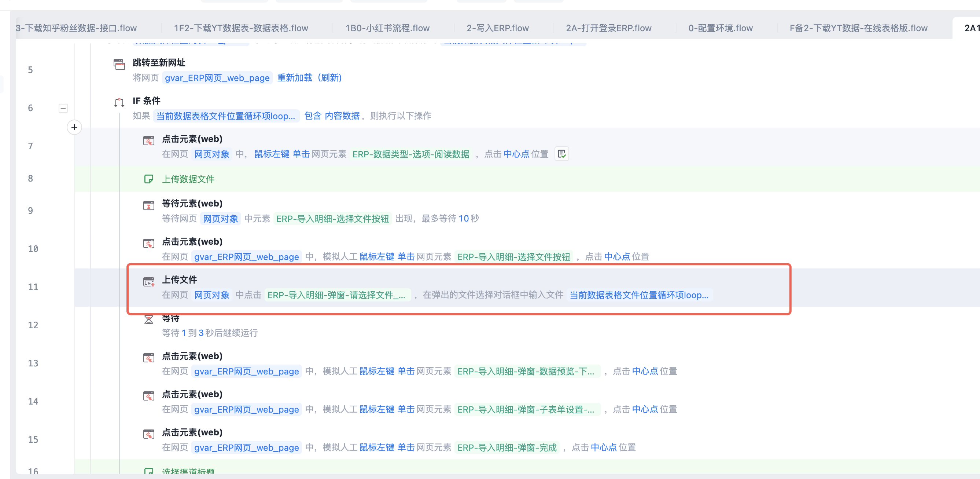
Task: Click 中心点 parameter in line 15
Action: coord(604,447)
